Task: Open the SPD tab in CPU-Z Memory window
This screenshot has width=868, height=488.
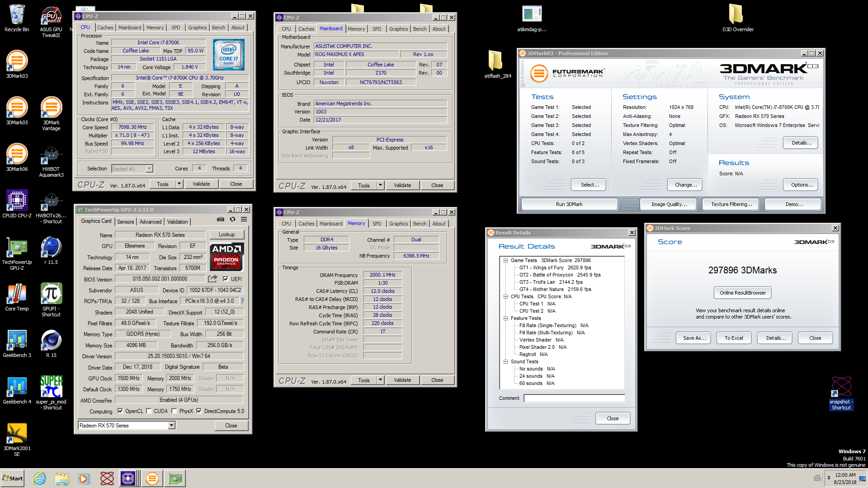Action: [x=377, y=224]
